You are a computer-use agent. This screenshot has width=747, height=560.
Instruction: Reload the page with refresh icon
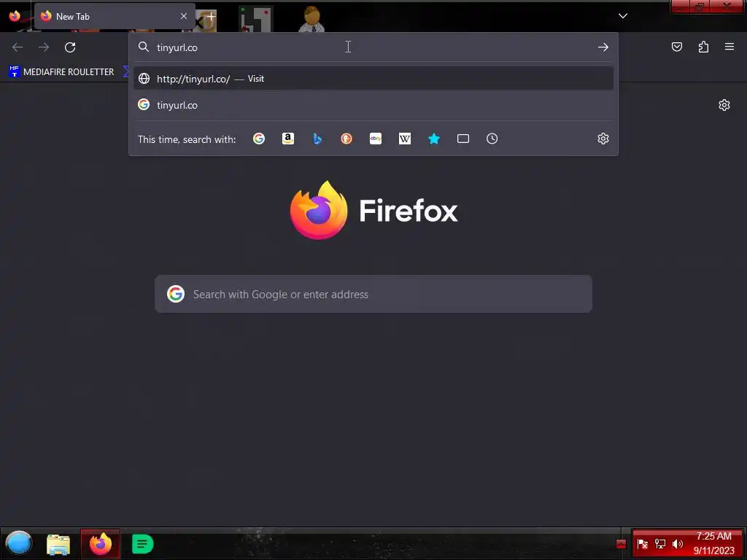[70, 47]
